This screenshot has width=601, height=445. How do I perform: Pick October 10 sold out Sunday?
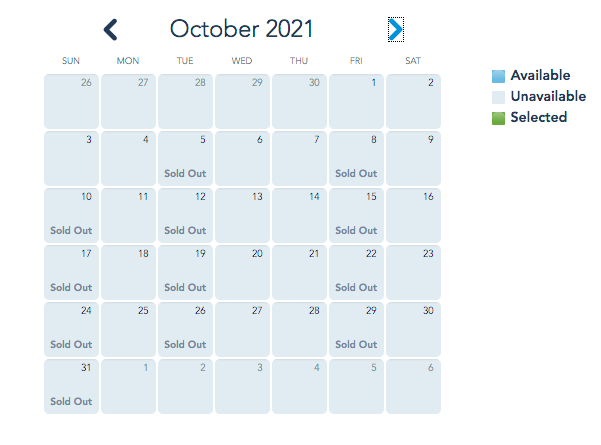click(x=71, y=214)
